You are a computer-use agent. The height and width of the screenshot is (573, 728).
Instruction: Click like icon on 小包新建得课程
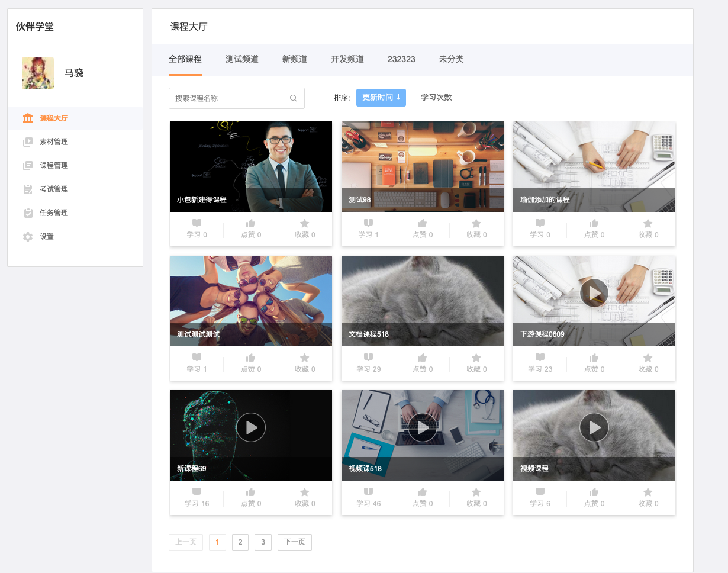pos(250,223)
